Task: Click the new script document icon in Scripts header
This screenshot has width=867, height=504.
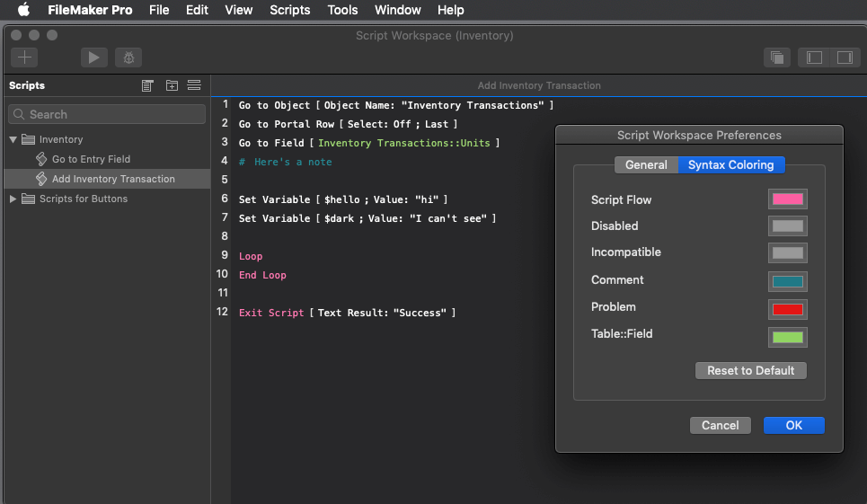Action: pos(147,85)
